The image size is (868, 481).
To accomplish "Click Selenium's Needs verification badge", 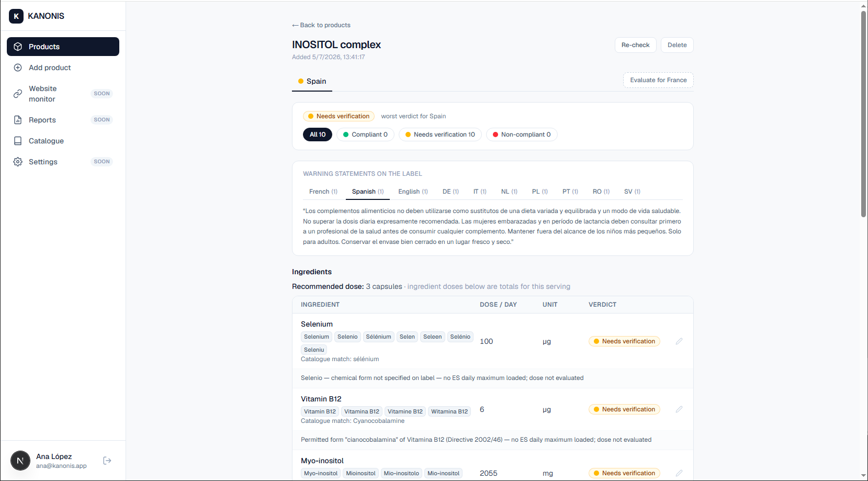I will pos(624,341).
